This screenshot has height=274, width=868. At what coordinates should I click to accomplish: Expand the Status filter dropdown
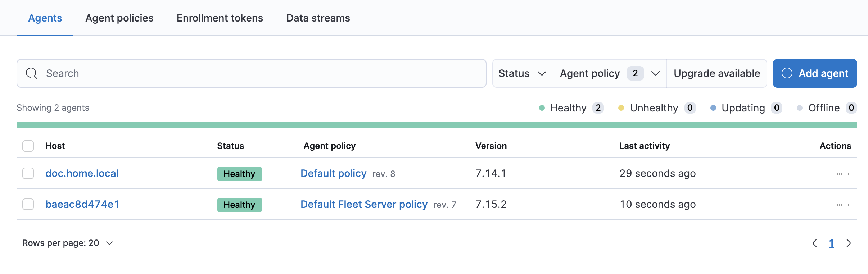click(522, 73)
